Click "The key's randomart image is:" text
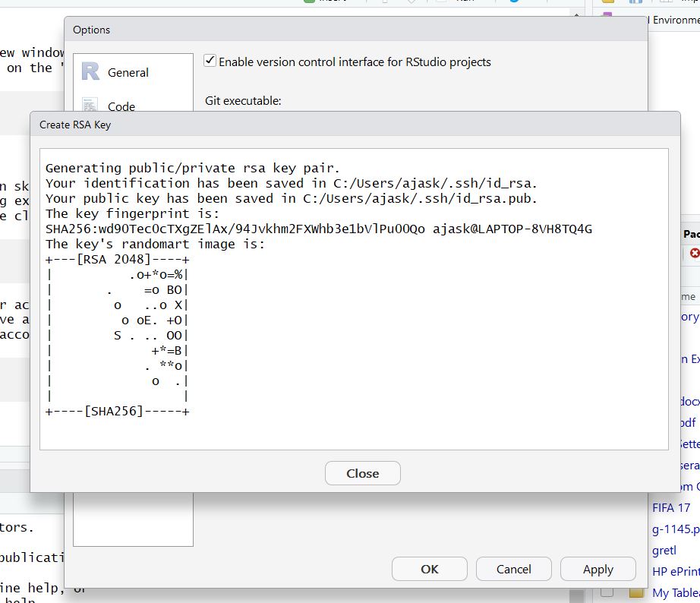The height and width of the screenshot is (603, 700). click(155, 245)
